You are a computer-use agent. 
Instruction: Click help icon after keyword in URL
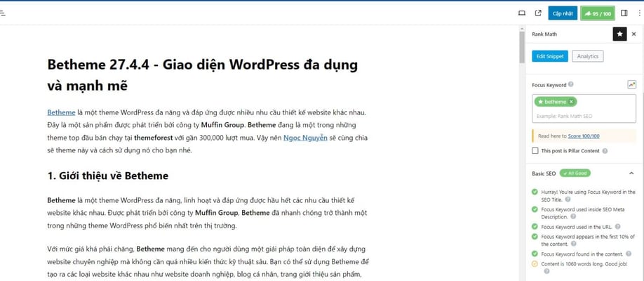point(618,227)
